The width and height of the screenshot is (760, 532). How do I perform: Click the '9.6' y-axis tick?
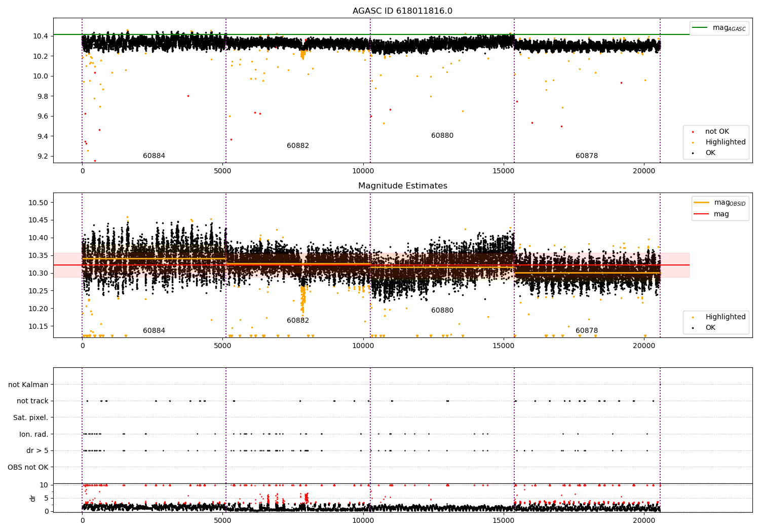click(43, 117)
